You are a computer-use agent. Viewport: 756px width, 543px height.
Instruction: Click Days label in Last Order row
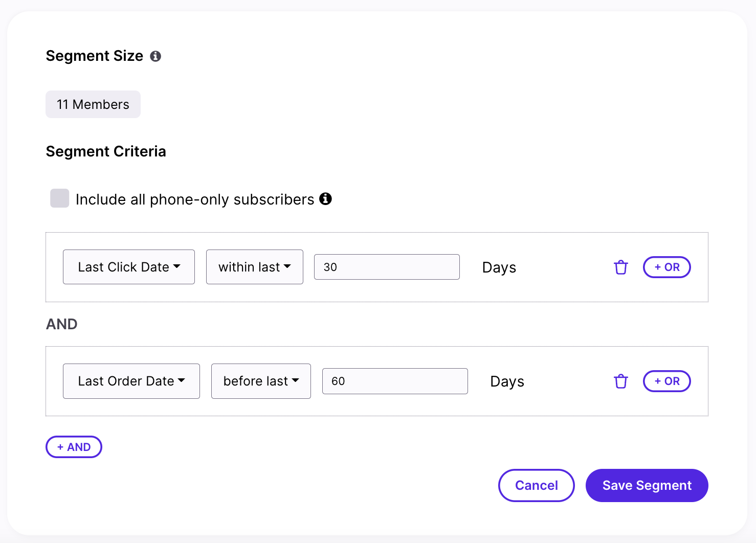tap(507, 381)
